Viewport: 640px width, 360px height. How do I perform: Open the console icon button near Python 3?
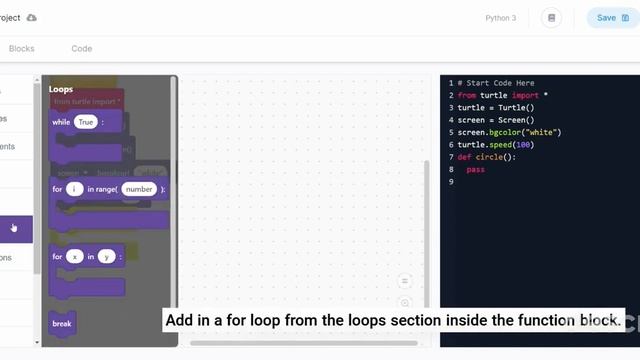(x=551, y=18)
